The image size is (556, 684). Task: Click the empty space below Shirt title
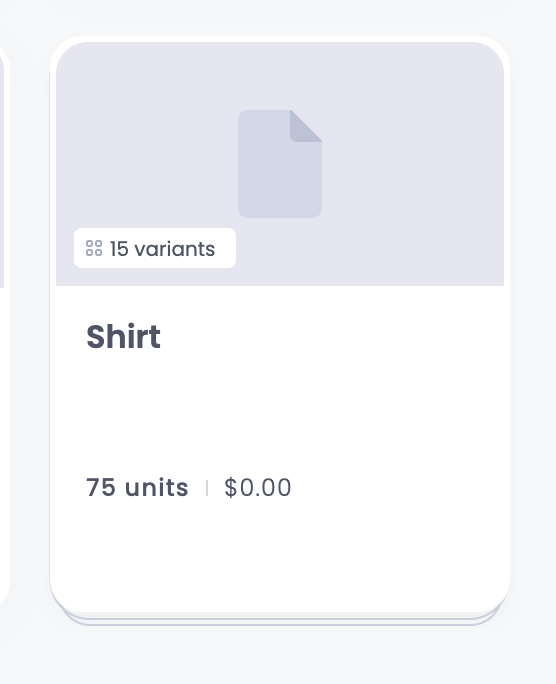(280, 410)
